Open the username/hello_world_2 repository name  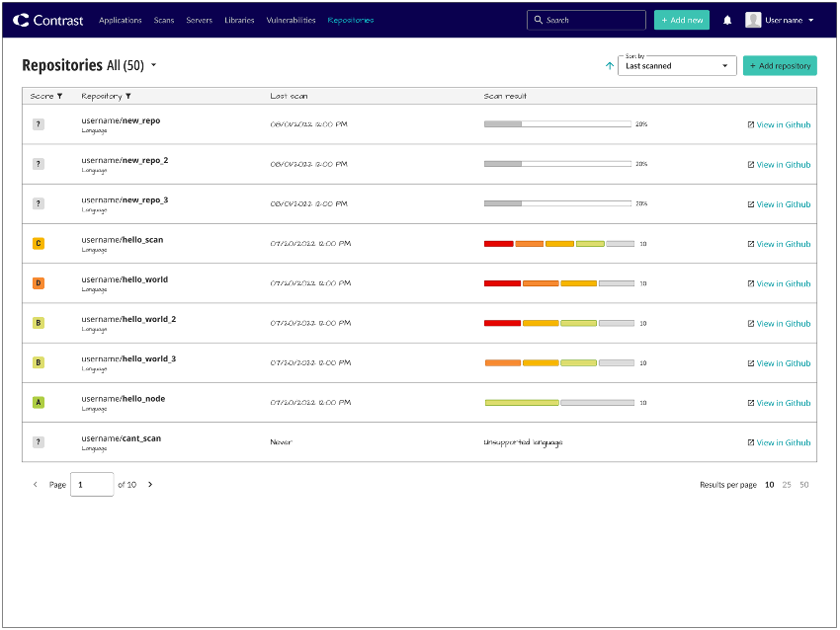coord(128,320)
